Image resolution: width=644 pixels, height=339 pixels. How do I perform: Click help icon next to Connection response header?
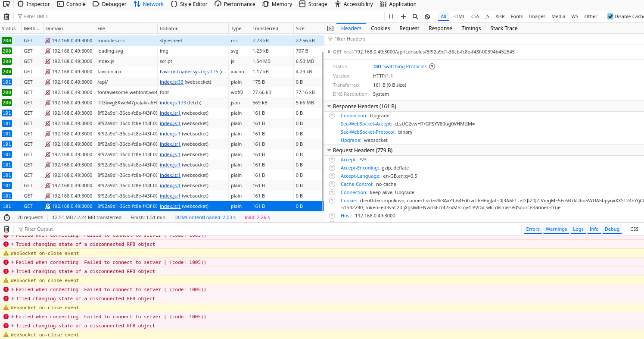[x=332, y=116]
